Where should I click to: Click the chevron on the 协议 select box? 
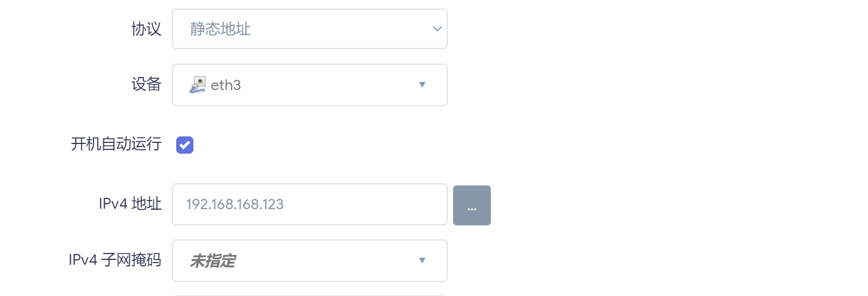click(437, 29)
